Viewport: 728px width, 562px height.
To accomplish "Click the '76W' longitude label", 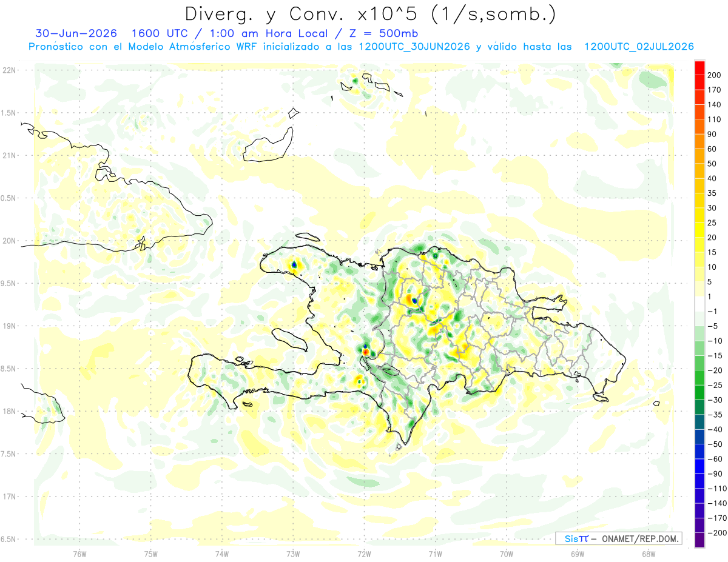I will [x=79, y=554].
